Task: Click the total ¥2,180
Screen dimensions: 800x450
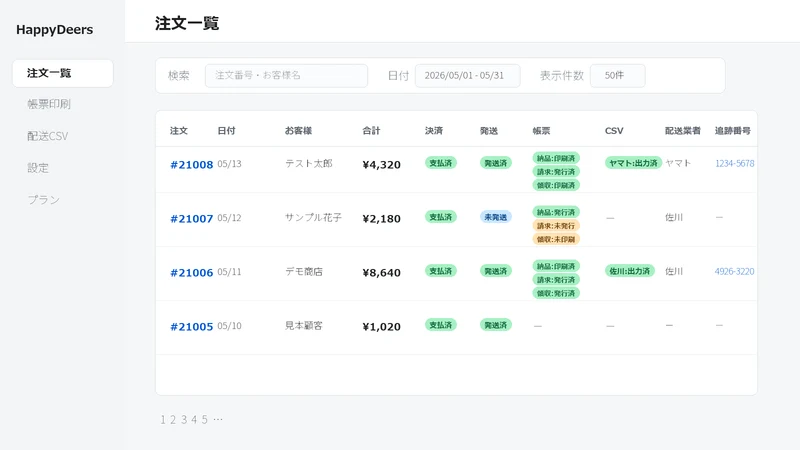Action: 382,219
